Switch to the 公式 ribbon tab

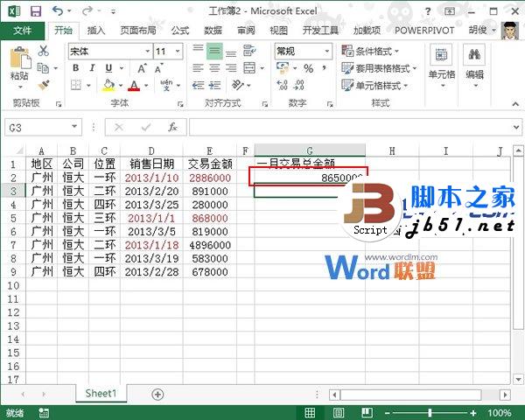[180, 30]
